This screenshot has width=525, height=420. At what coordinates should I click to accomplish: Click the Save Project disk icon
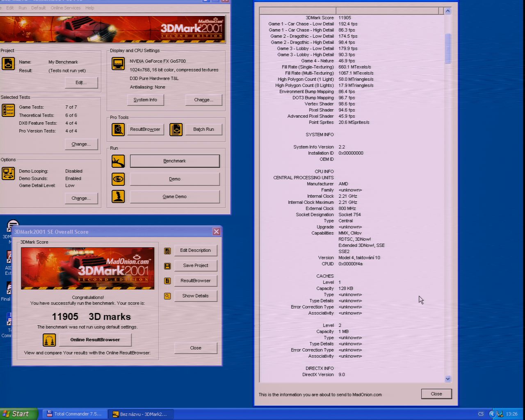pos(167,266)
